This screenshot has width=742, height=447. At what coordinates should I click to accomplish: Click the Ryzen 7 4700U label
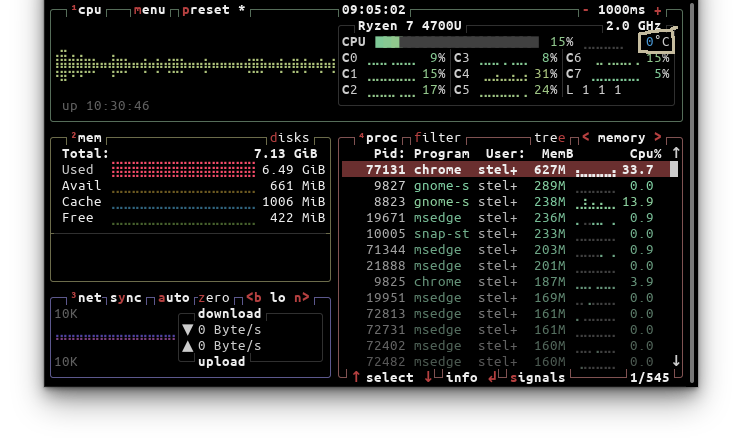(409, 26)
